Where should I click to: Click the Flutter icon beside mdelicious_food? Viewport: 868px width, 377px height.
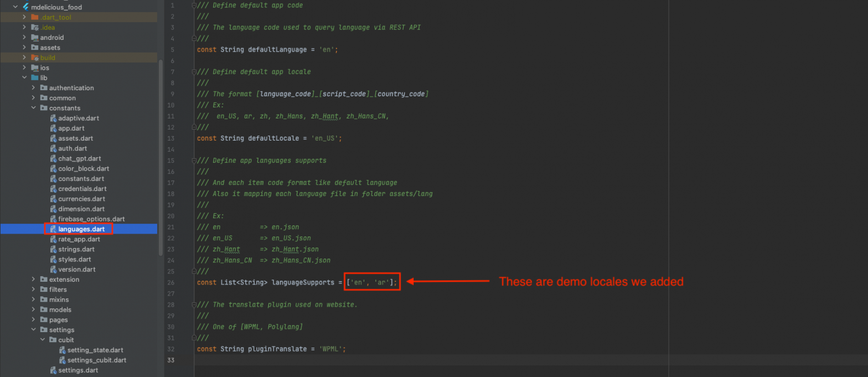tap(25, 7)
